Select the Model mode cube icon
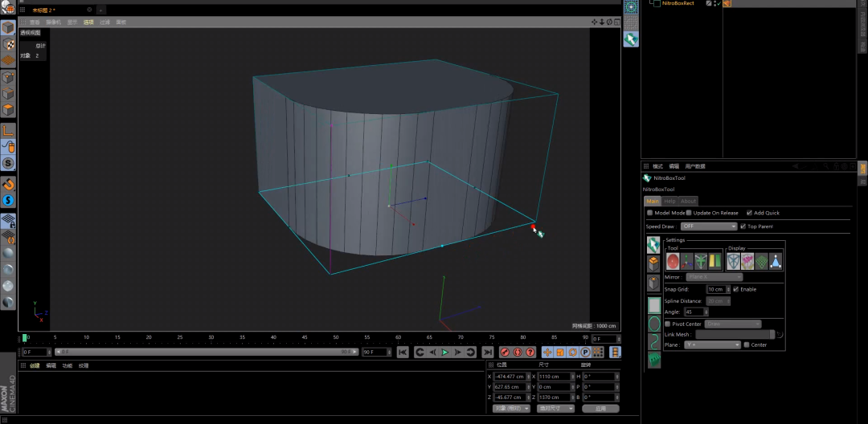The width and height of the screenshot is (868, 424). click(x=8, y=27)
